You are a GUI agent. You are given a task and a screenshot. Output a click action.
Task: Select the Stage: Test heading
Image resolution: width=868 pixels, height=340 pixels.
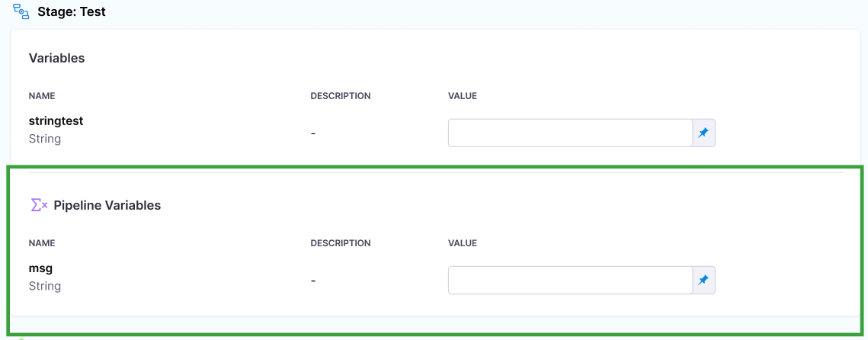(72, 12)
